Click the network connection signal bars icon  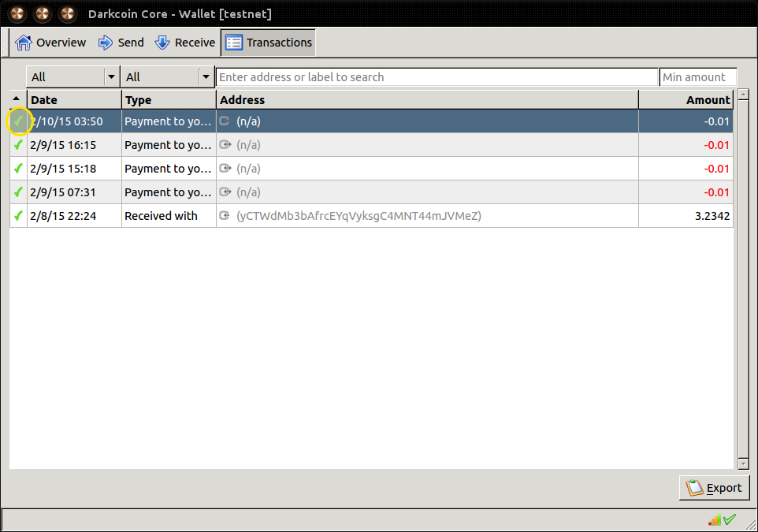(715, 520)
